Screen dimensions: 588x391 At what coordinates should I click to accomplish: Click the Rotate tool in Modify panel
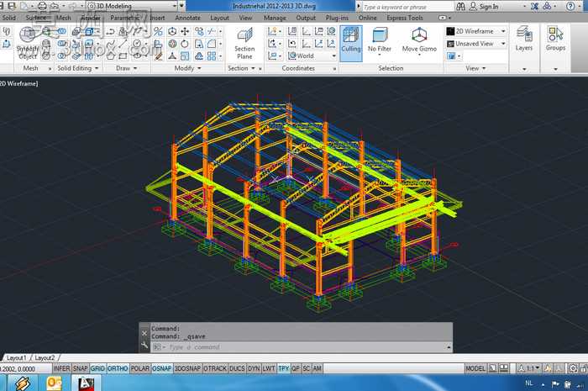tap(185, 44)
